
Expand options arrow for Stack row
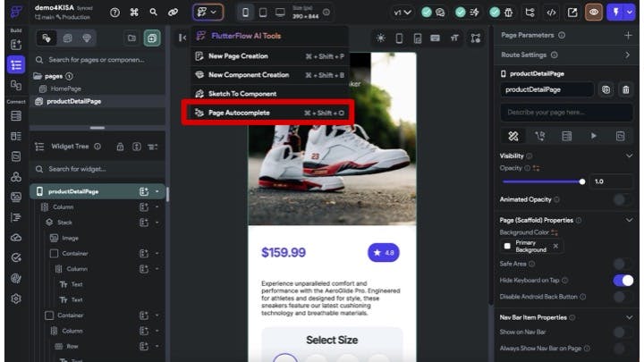157,223
